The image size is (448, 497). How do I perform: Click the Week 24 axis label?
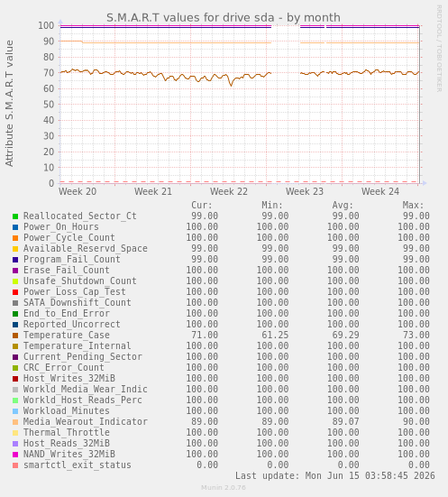pyautogui.click(x=380, y=191)
